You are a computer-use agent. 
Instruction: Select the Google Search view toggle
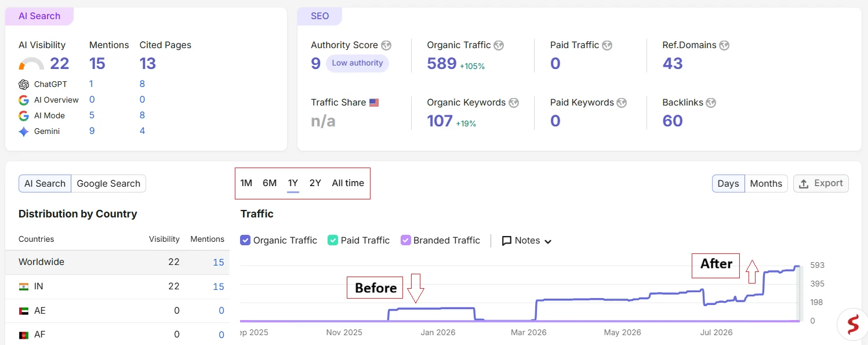coord(108,183)
